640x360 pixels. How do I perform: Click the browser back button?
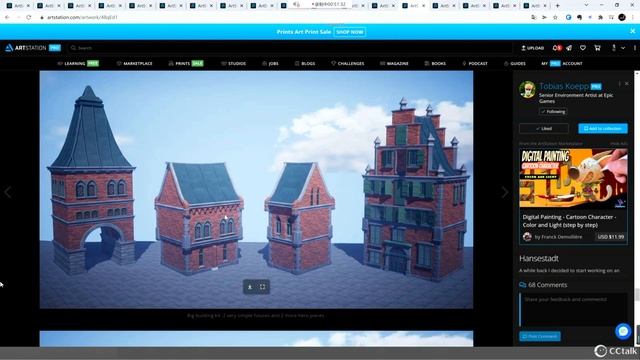coord(7,17)
